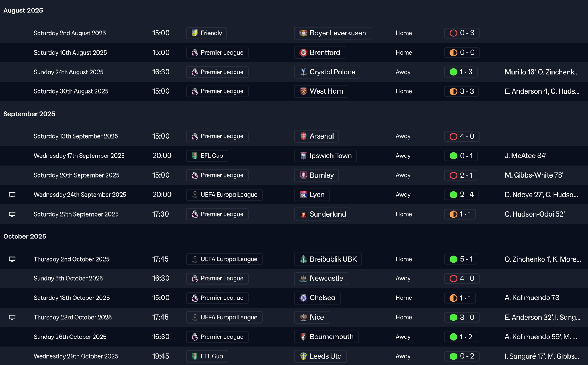Open the Brentford team page
Viewport: 588px width, 365px height.
click(319, 53)
